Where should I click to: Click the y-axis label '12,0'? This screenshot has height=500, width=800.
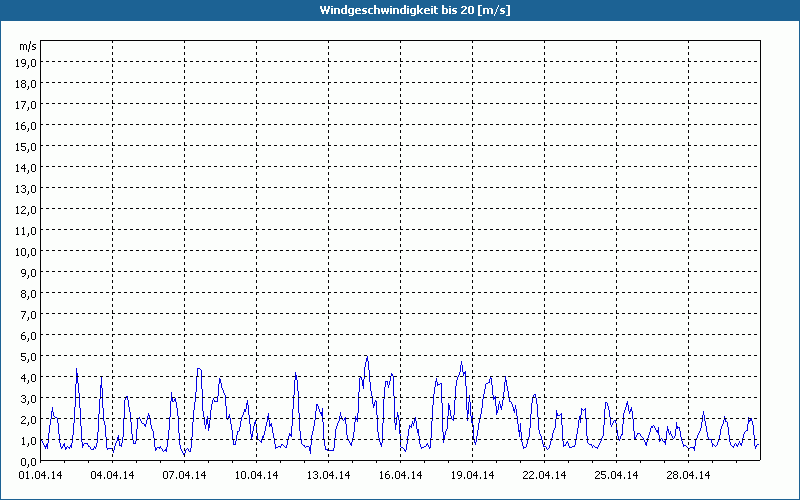26,210
